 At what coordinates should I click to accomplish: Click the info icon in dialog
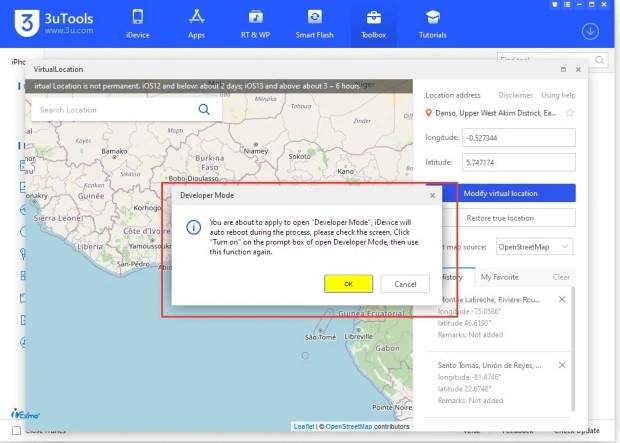click(x=193, y=227)
